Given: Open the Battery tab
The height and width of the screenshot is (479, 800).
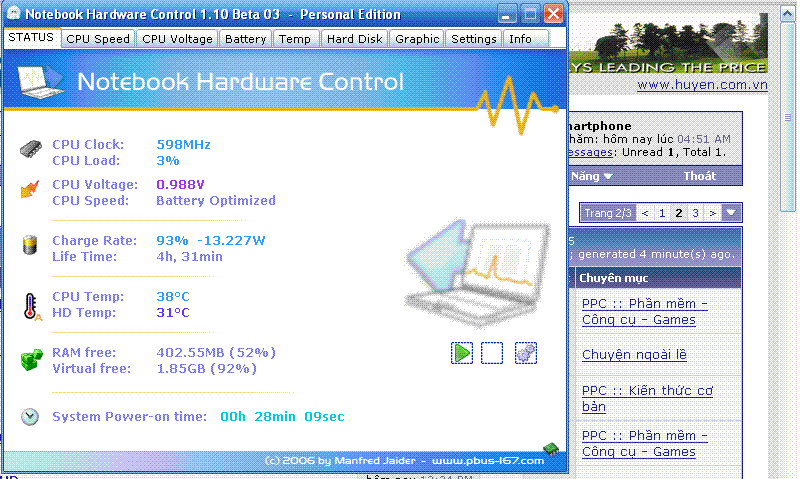Looking at the screenshot, I should click(x=245, y=39).
